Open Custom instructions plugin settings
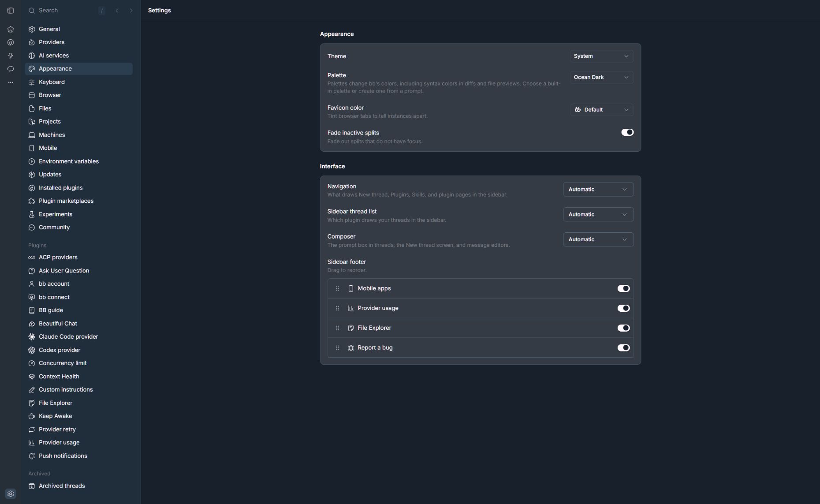The width and height of the screenshot is (820, 504). [x=79, y=390]
